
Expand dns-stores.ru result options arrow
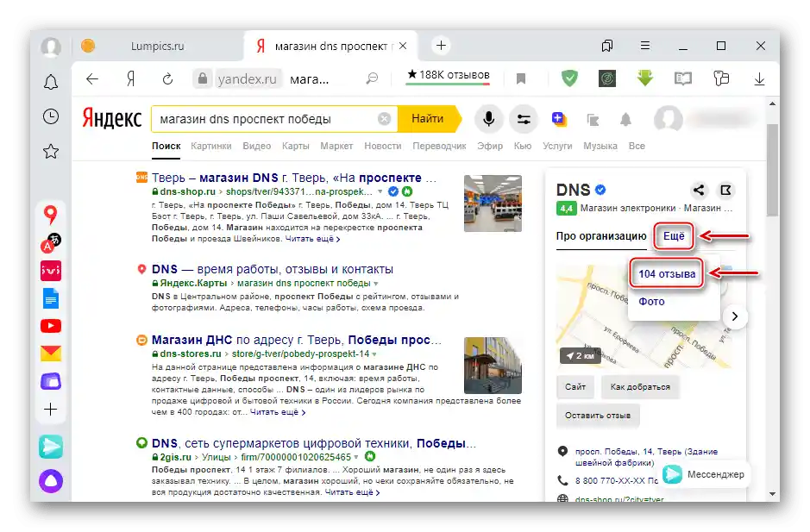(374, 354)
